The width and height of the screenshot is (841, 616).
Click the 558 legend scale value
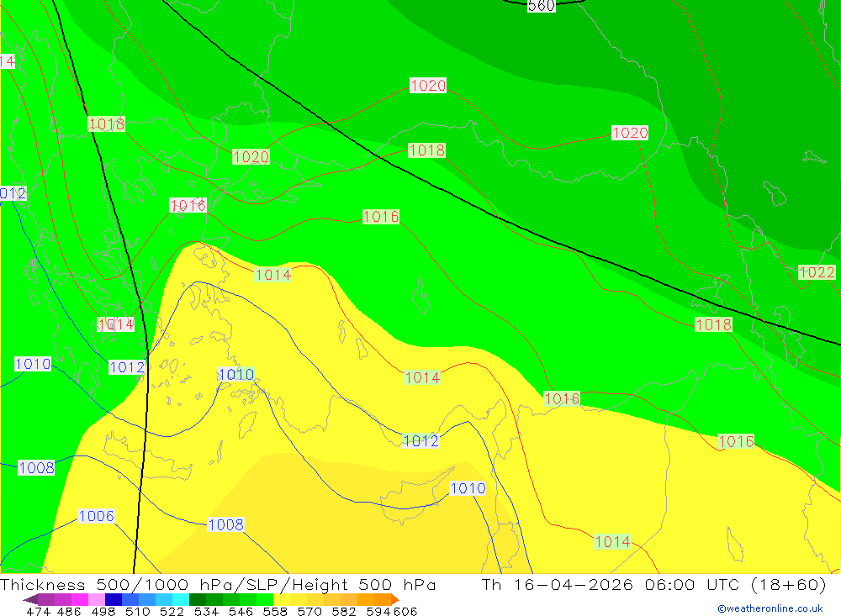275,611
